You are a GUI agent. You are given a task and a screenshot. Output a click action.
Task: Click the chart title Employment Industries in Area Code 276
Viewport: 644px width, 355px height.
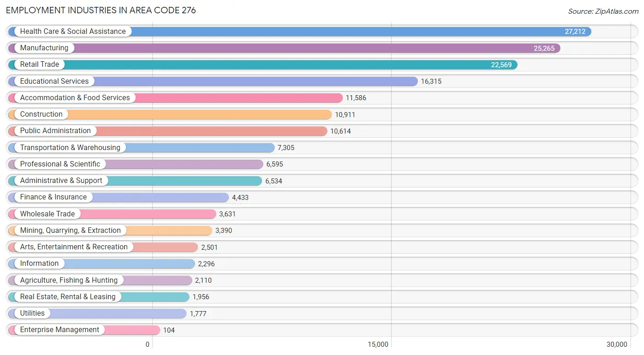coord(101,10)
